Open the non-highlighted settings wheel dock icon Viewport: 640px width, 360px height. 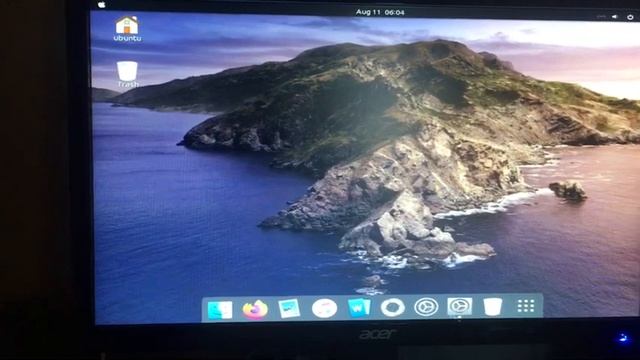tap(426, 307)
